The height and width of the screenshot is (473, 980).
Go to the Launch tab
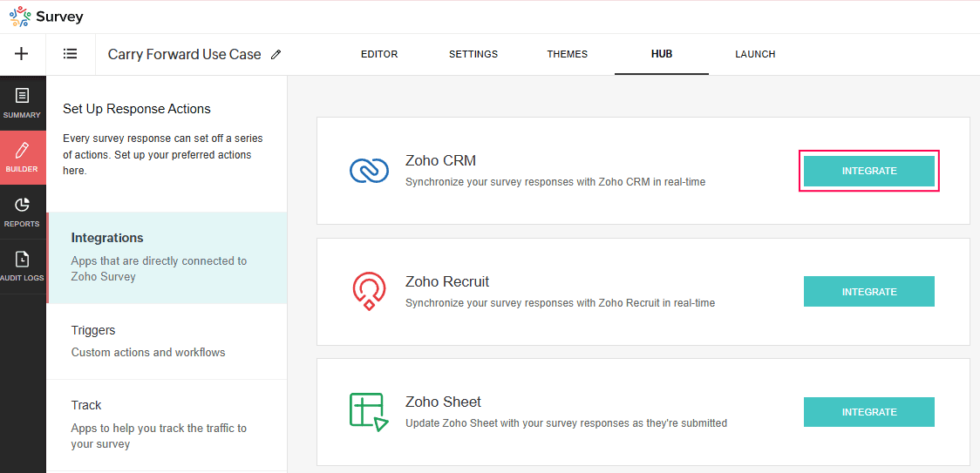click(x=755, y=54)
